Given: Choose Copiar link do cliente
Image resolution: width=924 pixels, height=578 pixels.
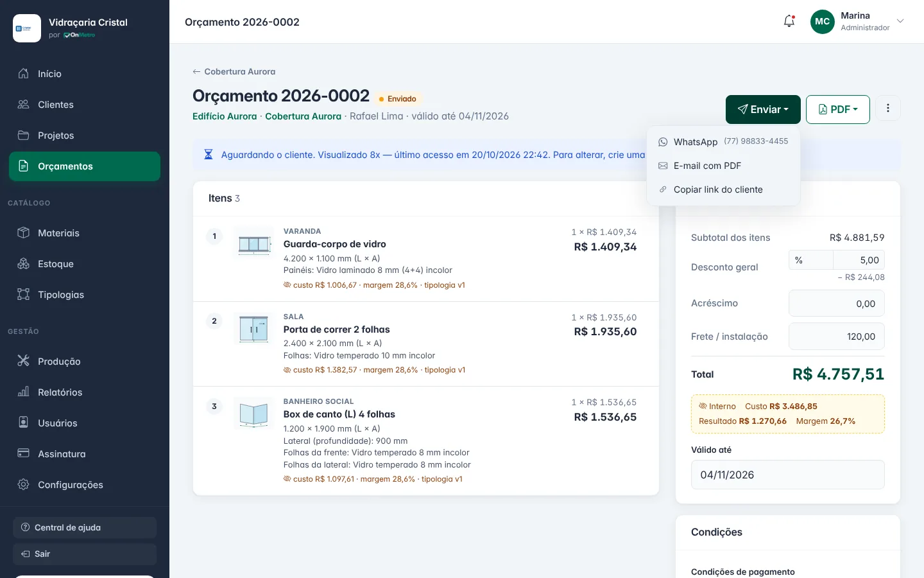Looking at the screenshot, I should tap(723, 189).
